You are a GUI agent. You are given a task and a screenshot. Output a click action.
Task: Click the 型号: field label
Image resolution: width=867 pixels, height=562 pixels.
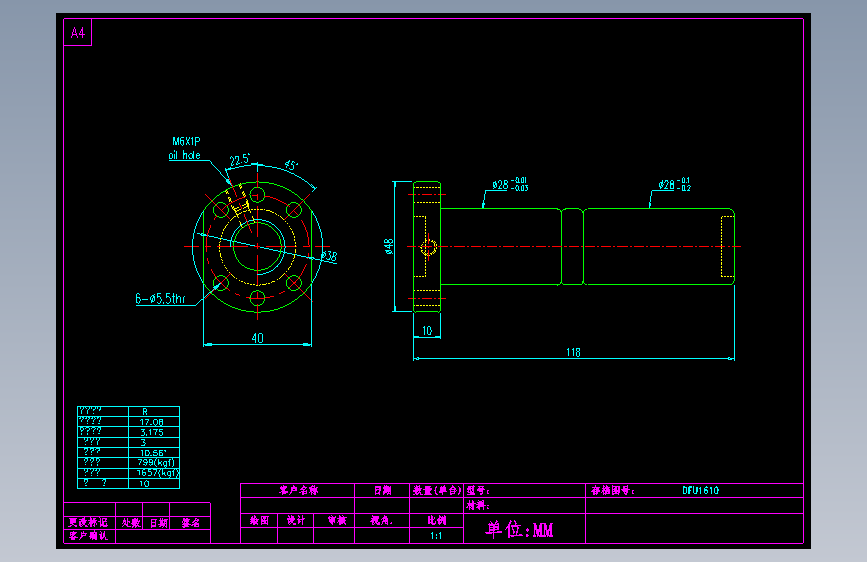pyautogui.click(x=478, y=490)
